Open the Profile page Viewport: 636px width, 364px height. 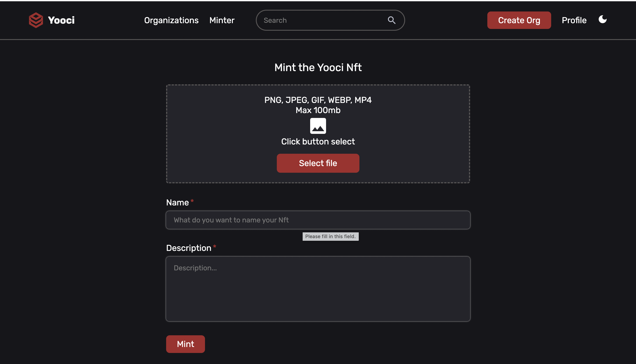[574, 20]
